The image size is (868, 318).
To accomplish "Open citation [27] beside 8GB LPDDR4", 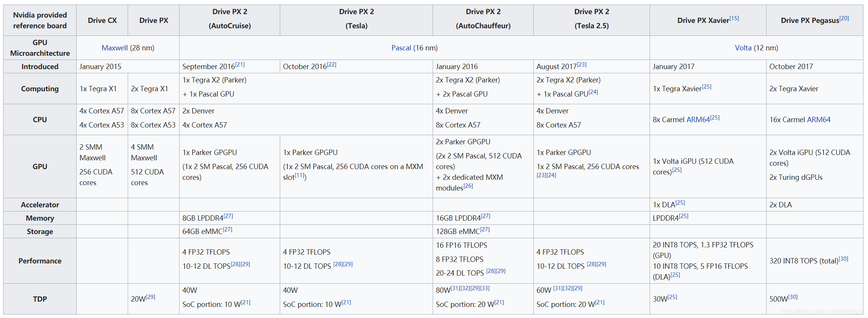I will tap(228, 216).
